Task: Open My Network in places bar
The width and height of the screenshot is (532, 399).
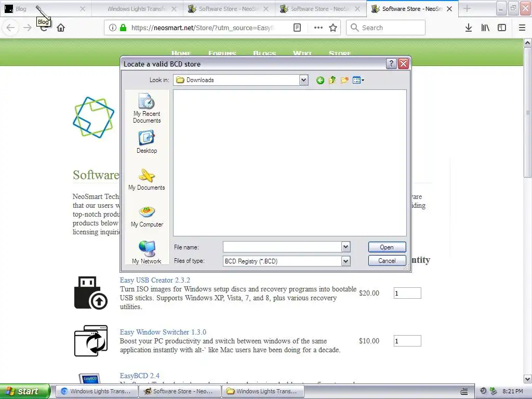Action: (x=147, y=252)
